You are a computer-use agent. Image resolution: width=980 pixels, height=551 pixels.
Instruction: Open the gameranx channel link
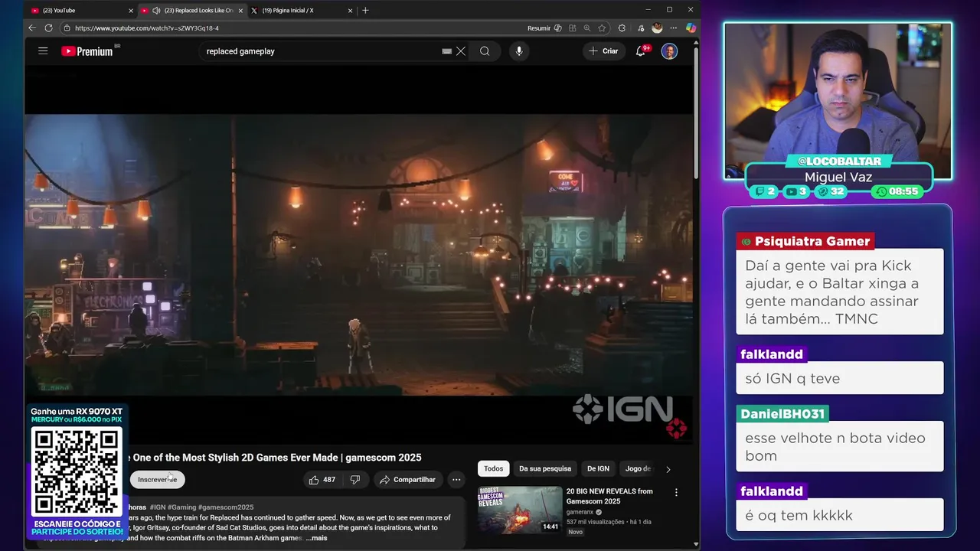pos(580,512)
